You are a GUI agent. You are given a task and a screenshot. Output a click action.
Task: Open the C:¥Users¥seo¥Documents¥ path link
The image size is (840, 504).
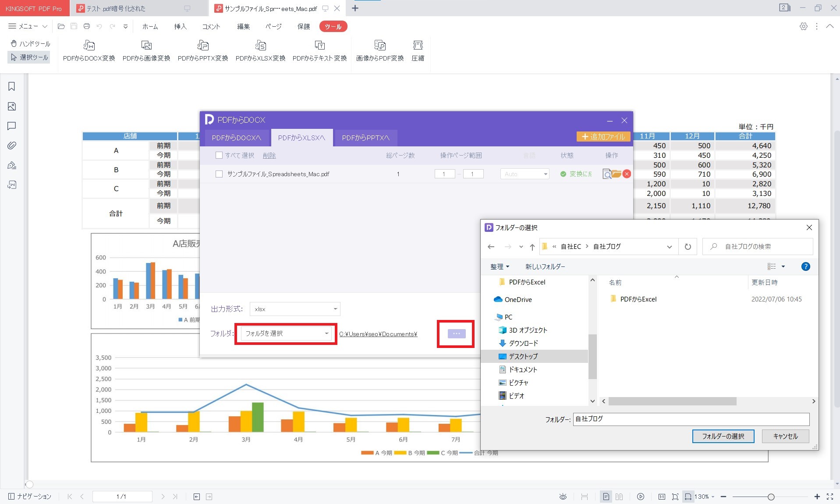(378, 334)
